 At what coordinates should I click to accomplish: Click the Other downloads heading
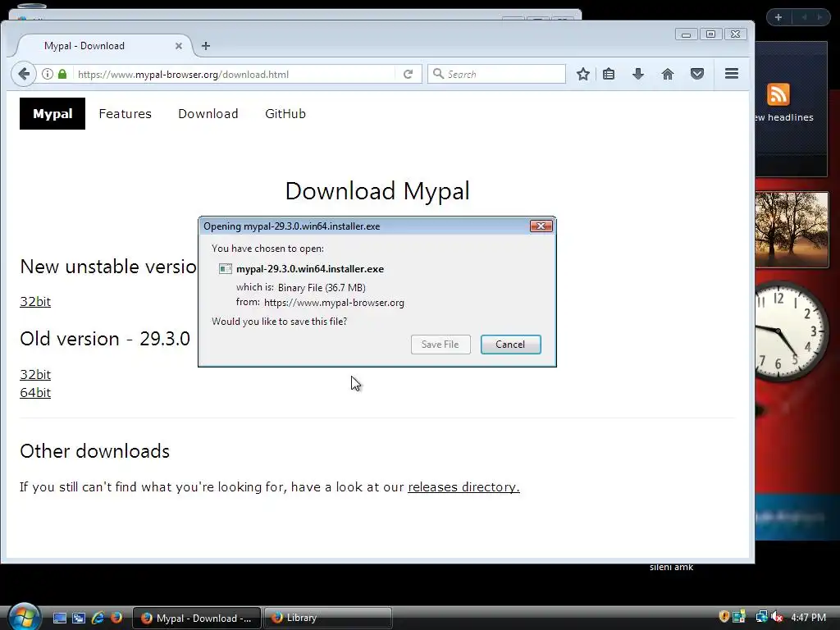[x=95, y=451]
